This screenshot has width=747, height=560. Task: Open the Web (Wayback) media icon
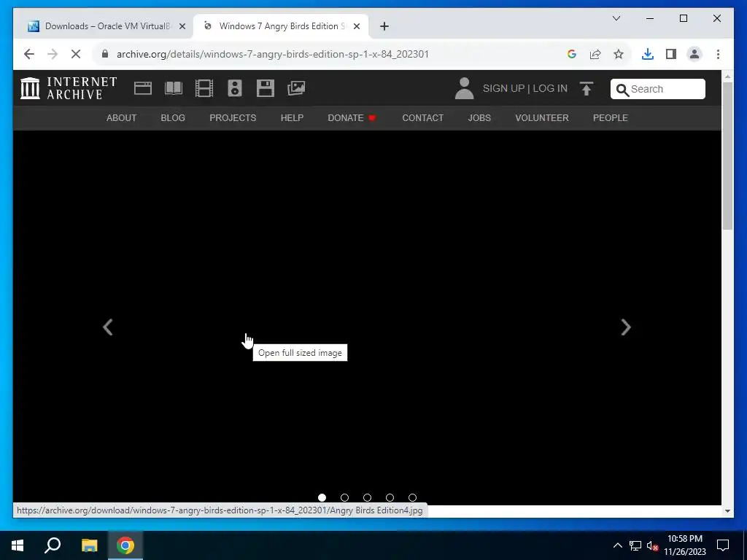tap(143, 88)
